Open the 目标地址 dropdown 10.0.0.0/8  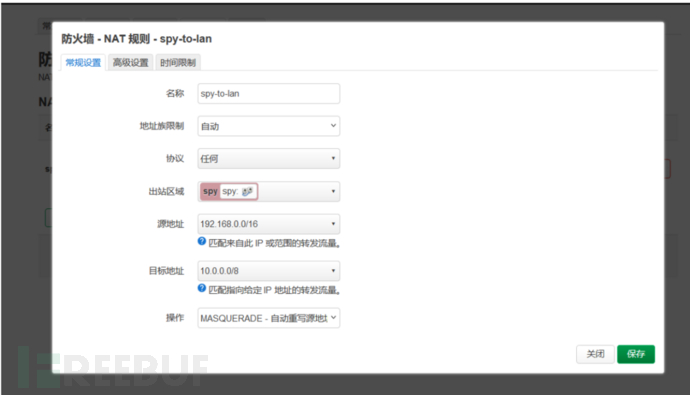coord(268,271)
